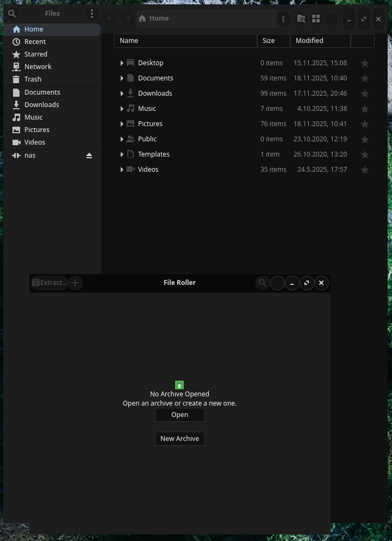
Task: Mark the Videos folder as starred
Action: pos(365,170)
